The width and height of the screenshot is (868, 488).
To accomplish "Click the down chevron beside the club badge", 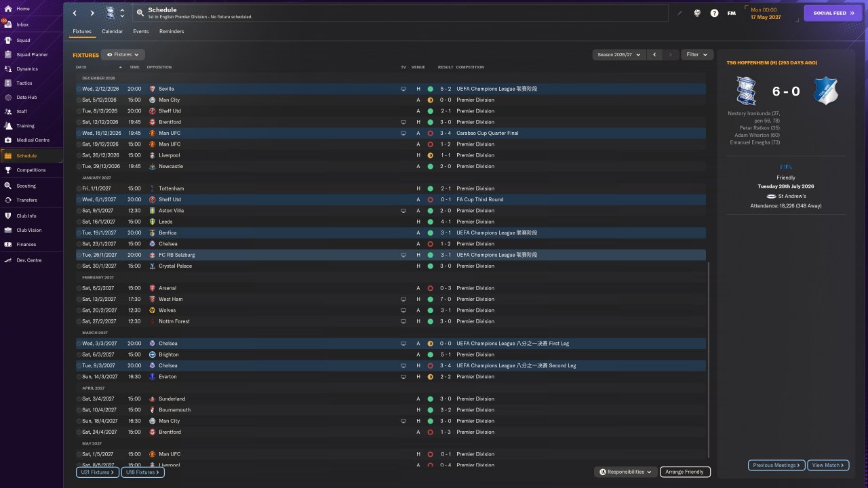I will coord(122,16).
